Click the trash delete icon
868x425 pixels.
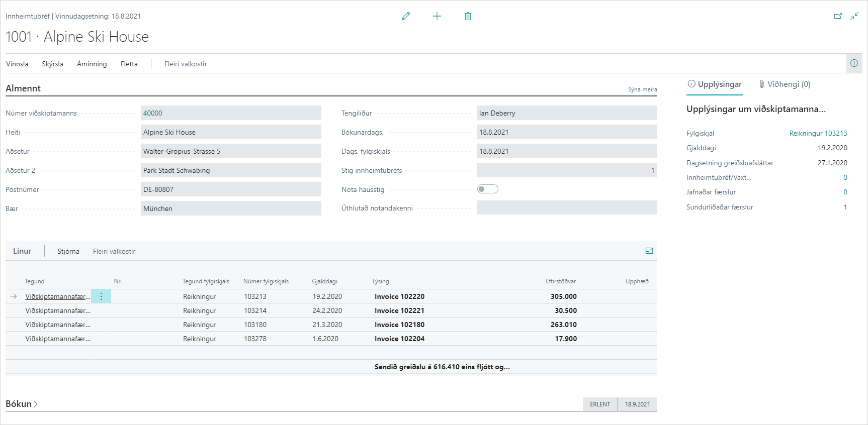[468, 16]
